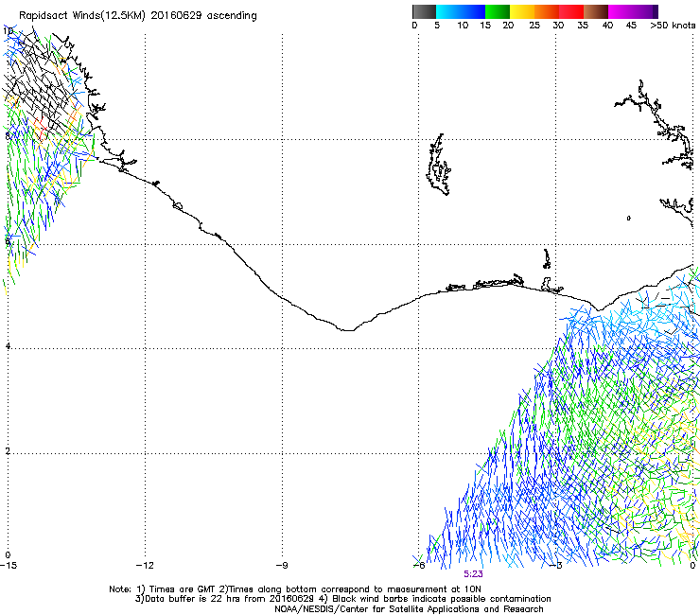Click the gray 0-5 knots color segment
The image size is (700, 615).
424,11
